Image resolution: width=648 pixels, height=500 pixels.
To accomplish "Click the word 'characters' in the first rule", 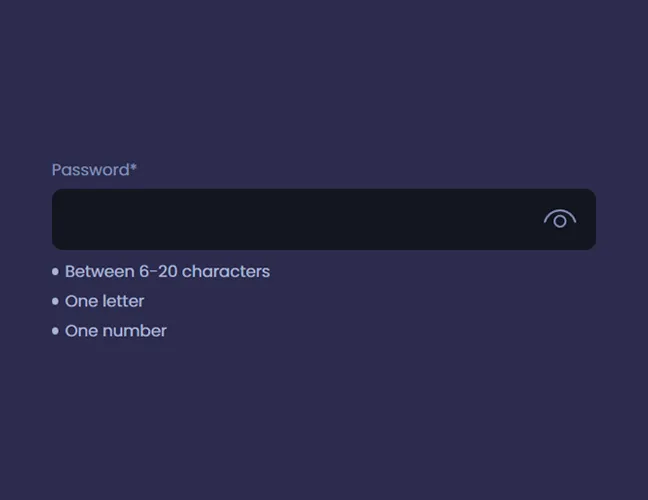I will 226,271.
